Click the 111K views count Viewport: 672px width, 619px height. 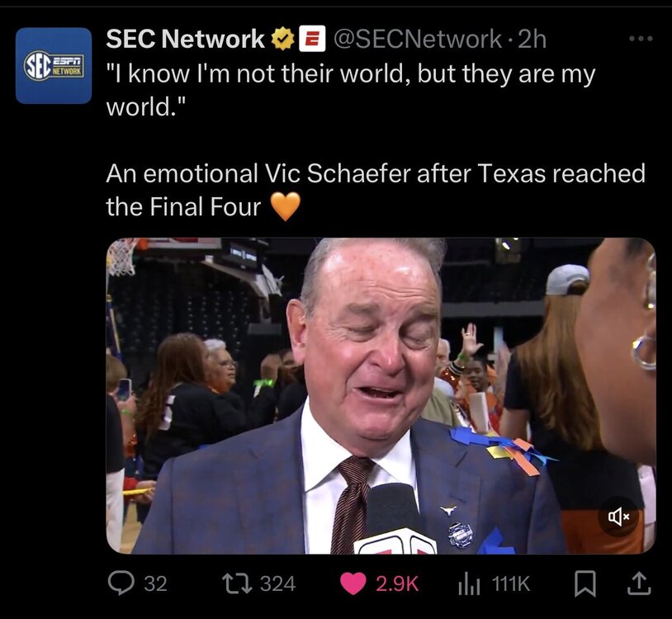click(510, 584)
